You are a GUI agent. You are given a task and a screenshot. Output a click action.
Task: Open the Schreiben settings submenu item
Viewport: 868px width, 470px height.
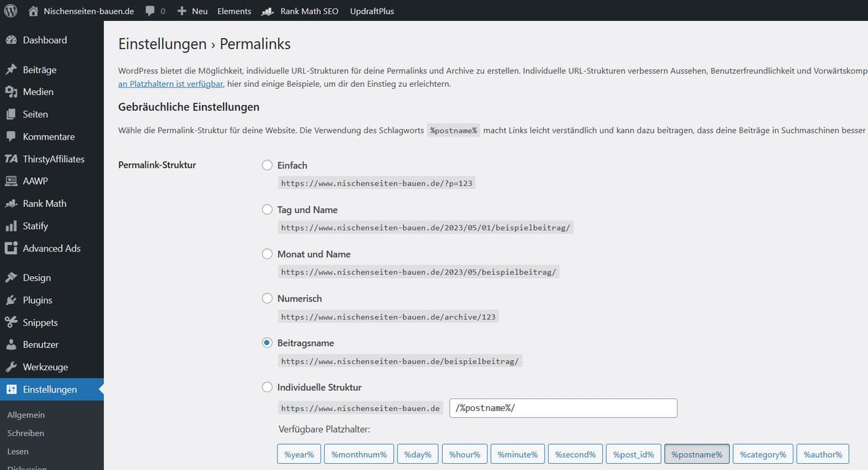click(25, 433)
